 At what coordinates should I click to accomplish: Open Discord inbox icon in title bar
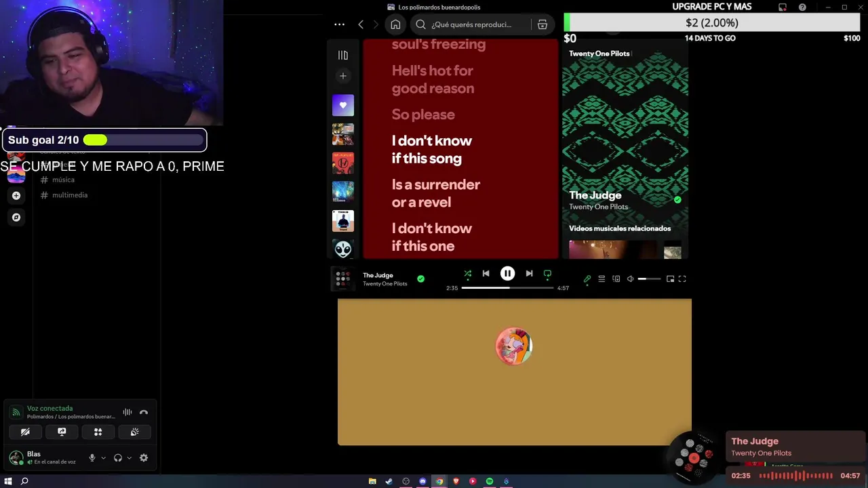click(x=783, y=7)
